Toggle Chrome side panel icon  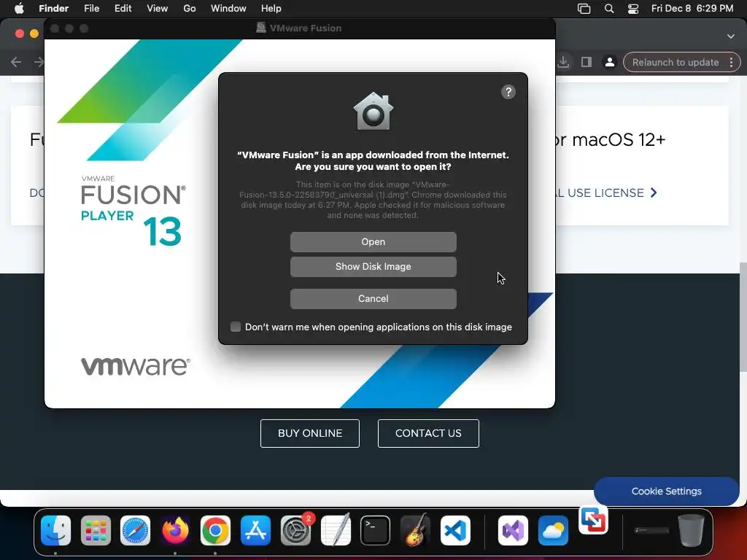coord(587,63)
